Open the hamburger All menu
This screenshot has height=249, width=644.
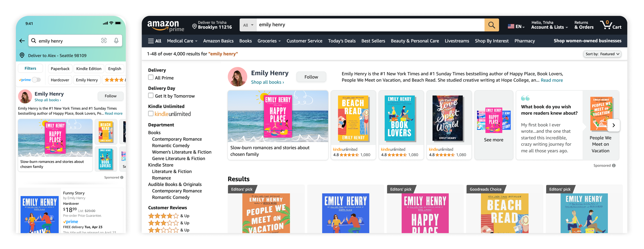(155, 41)
